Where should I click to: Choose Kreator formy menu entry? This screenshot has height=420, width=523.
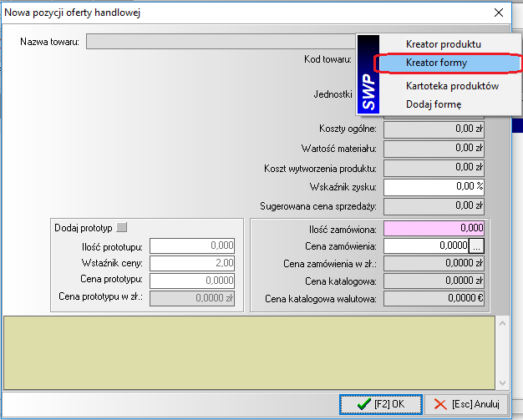point(436,63)
